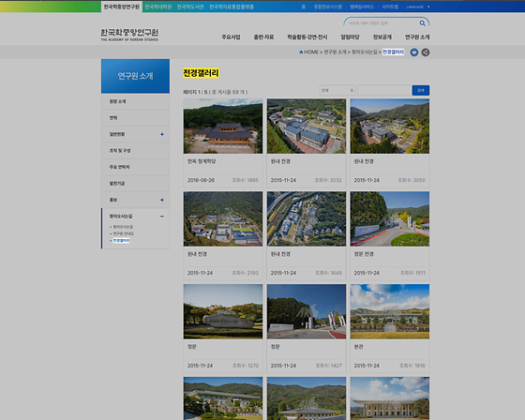Click the 2016-08-26 date text

[201, 180]
